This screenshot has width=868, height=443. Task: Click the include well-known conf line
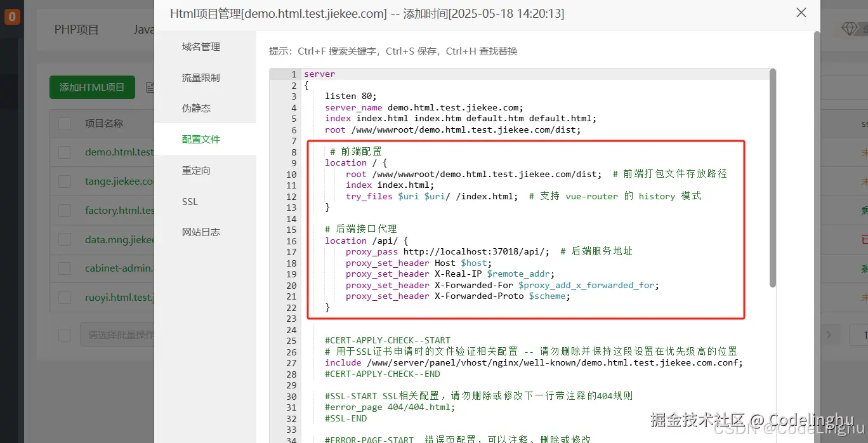pos(534,362)
